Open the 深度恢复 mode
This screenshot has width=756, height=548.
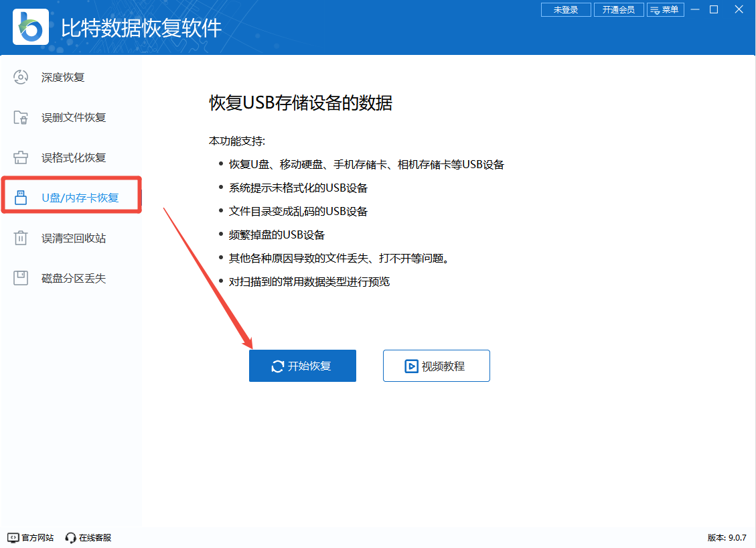(72, 77)
